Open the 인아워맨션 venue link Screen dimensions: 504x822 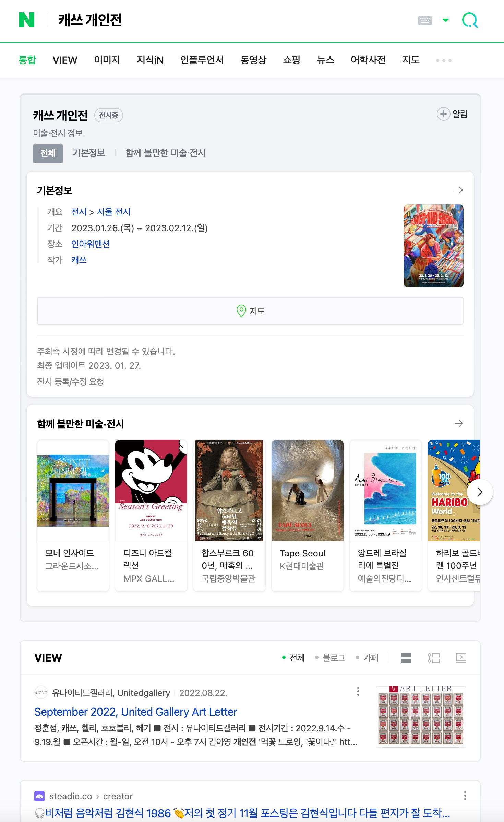click(91, 244)
